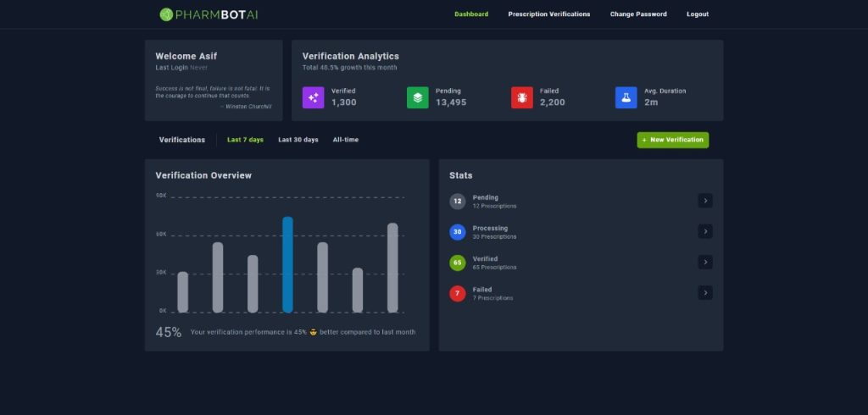Viewport: 868px width, 415px height.
Task: Click the red Failed bug icon
Action: coord(521,97)
